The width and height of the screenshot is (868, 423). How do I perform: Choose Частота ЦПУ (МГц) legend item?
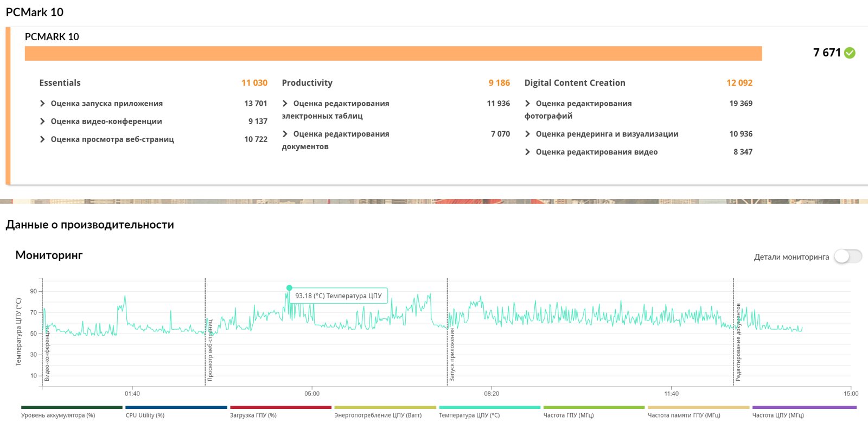804,412
